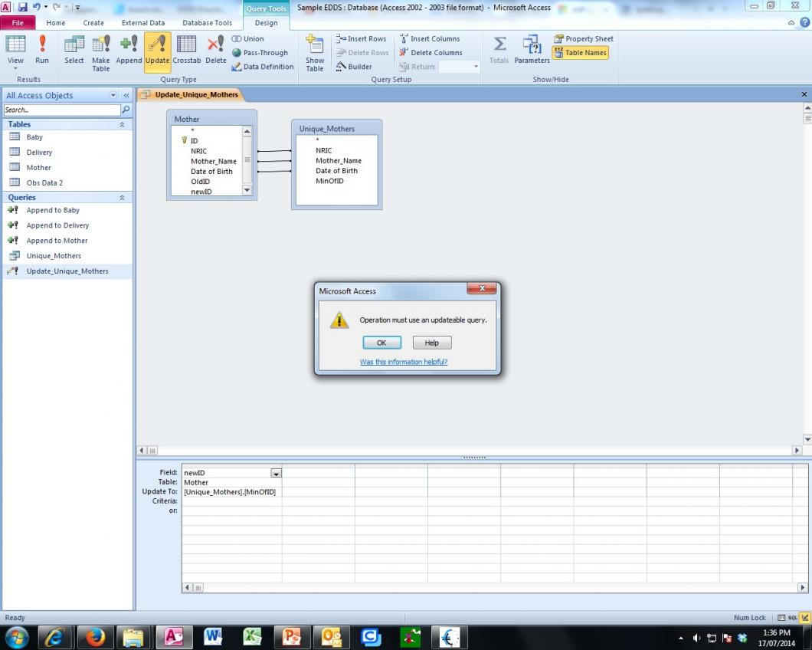Undo with the quick access toolbar arrow
This screenshot has width=812, height=650.
(36, 7)
